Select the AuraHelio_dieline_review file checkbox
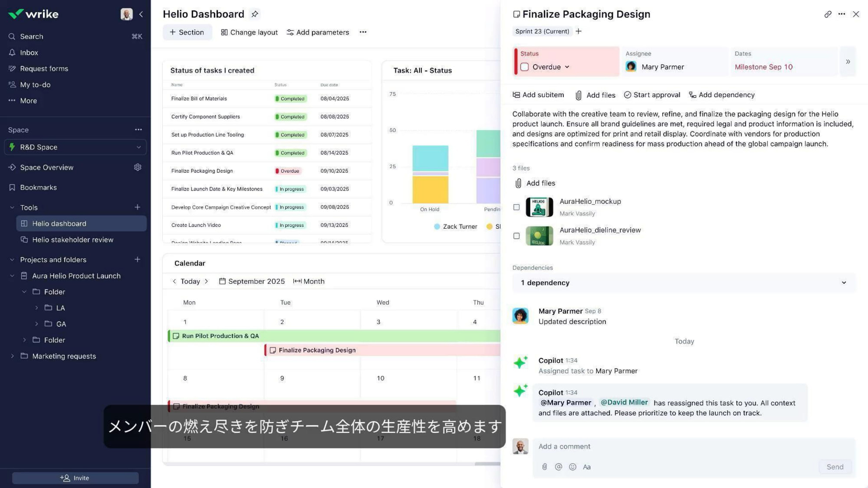 pos(516,236)
